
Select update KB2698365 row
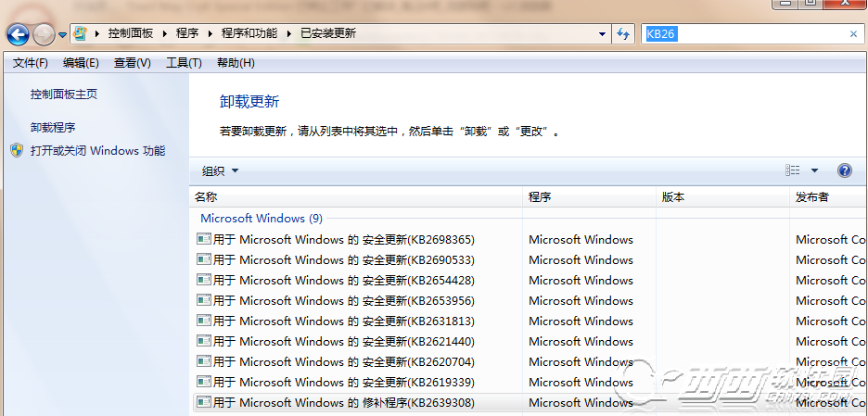click(530, 240)
